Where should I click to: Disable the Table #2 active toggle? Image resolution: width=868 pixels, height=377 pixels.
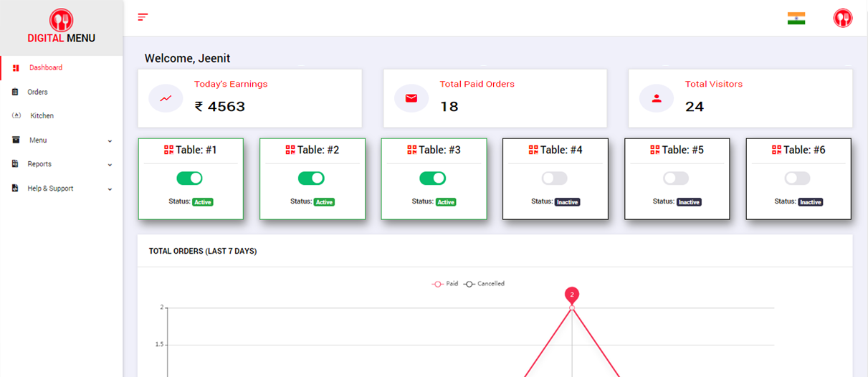311,178
